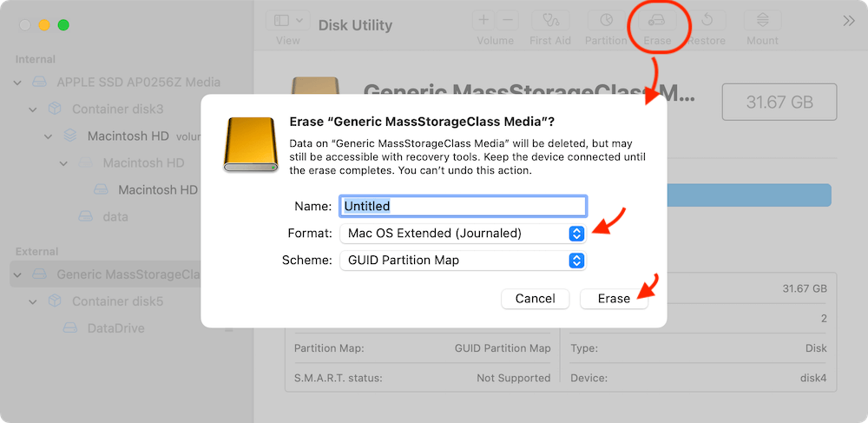Click the Container disk5 cube icon
868x423 pixels.
tap(54, 301)
